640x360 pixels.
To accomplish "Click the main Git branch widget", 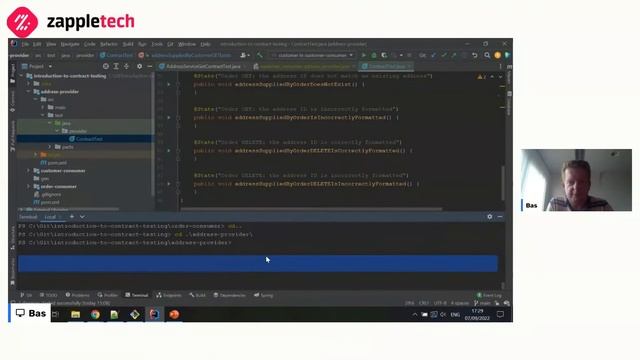I will [482, 303].
